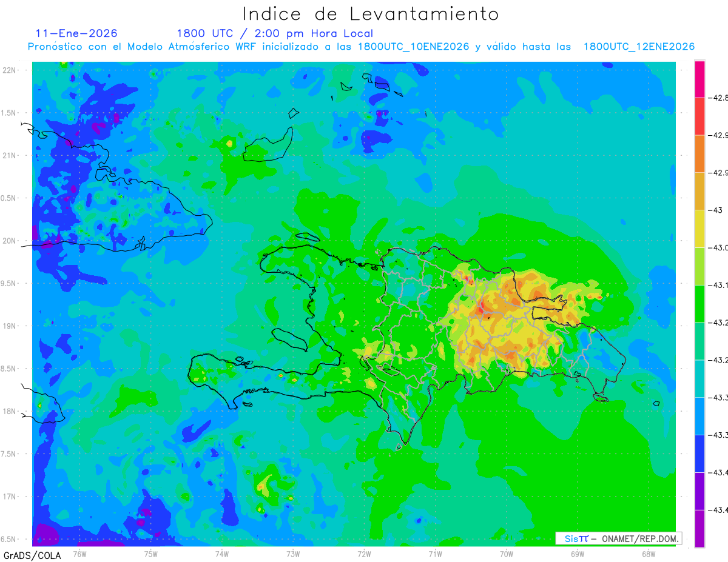Choose the gold color bar segment
Image resolution: width=728 pixels, height=562 pixels.
click(699, 191)
